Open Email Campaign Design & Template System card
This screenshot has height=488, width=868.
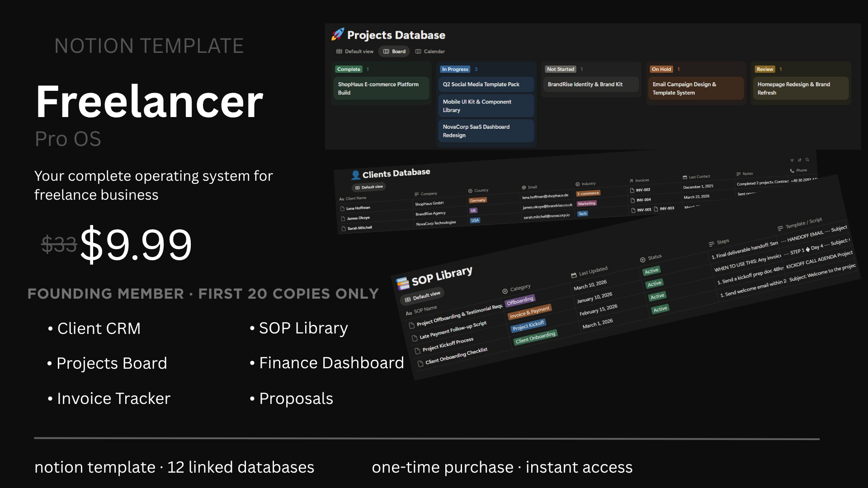[696, 89]
